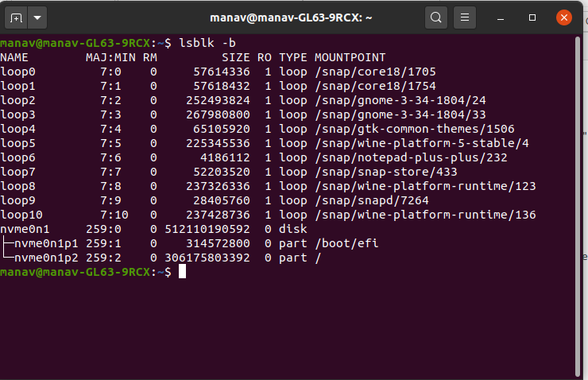Image resolution: width=588 pixels, height=380 pixels.
Task: Click the vertical terminal scrollbar
Action: point(578,207)
